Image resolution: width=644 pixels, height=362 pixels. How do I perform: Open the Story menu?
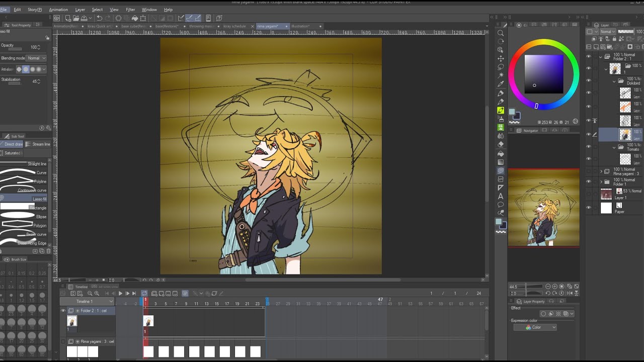[x=35, y=10]
